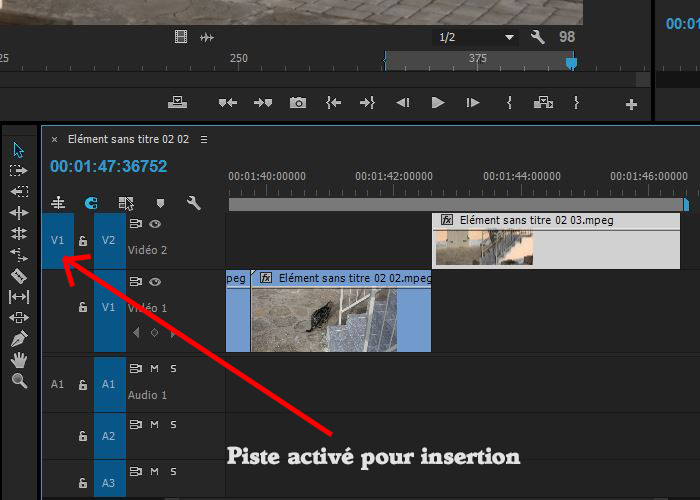Open the button editor plus icon
Viewport: 700px width, 500px height.
(631, 104)
